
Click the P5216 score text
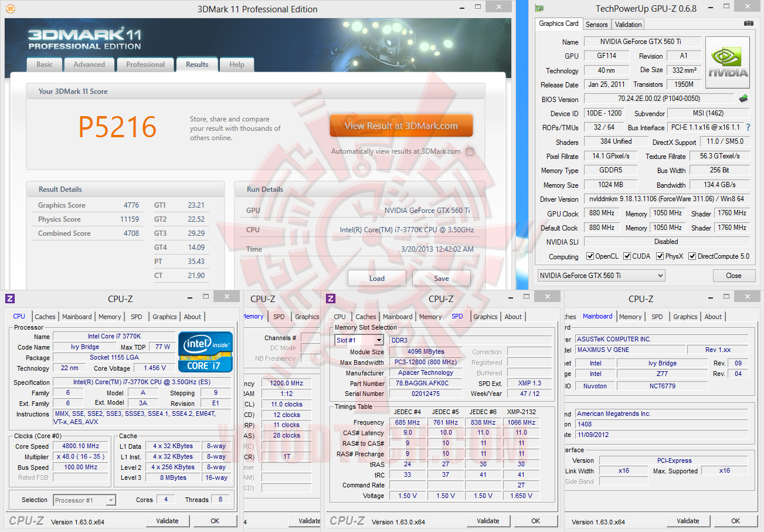pos(117,127)
